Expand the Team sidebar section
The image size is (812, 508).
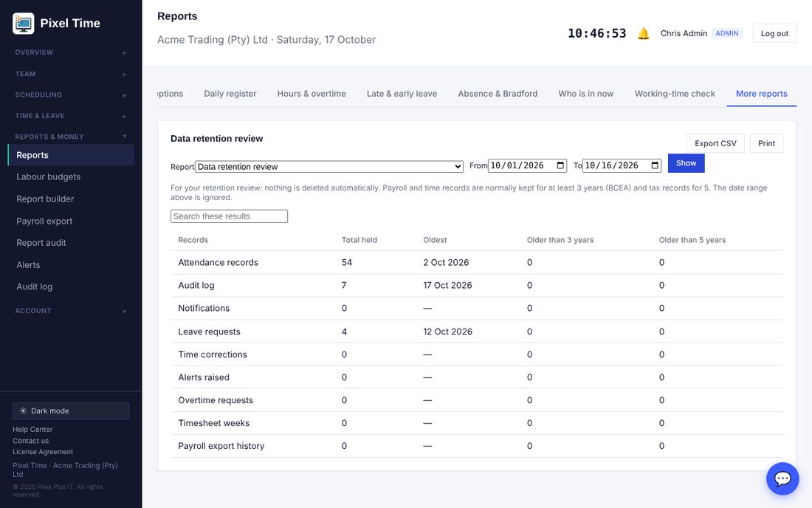click(x=71, y=74)
